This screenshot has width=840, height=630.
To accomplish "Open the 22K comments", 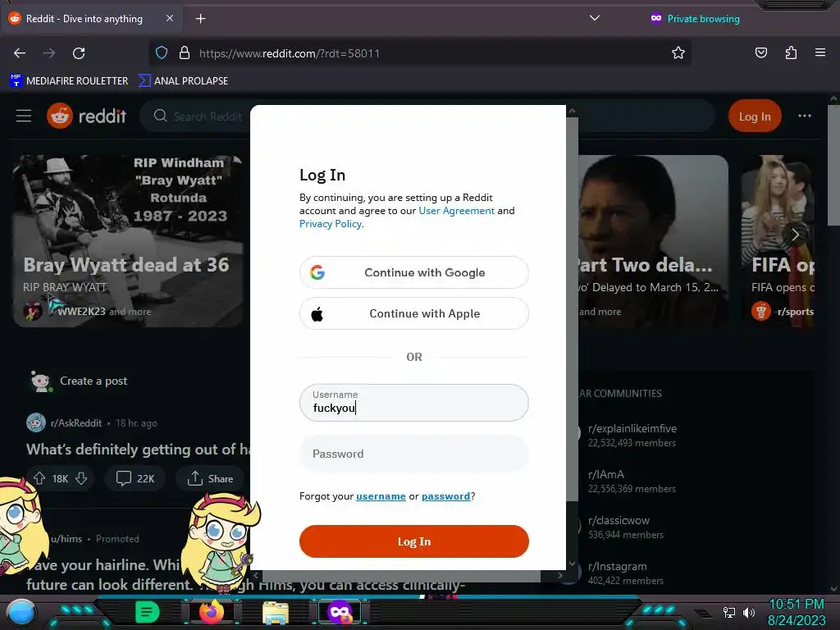I will point(135,478).
